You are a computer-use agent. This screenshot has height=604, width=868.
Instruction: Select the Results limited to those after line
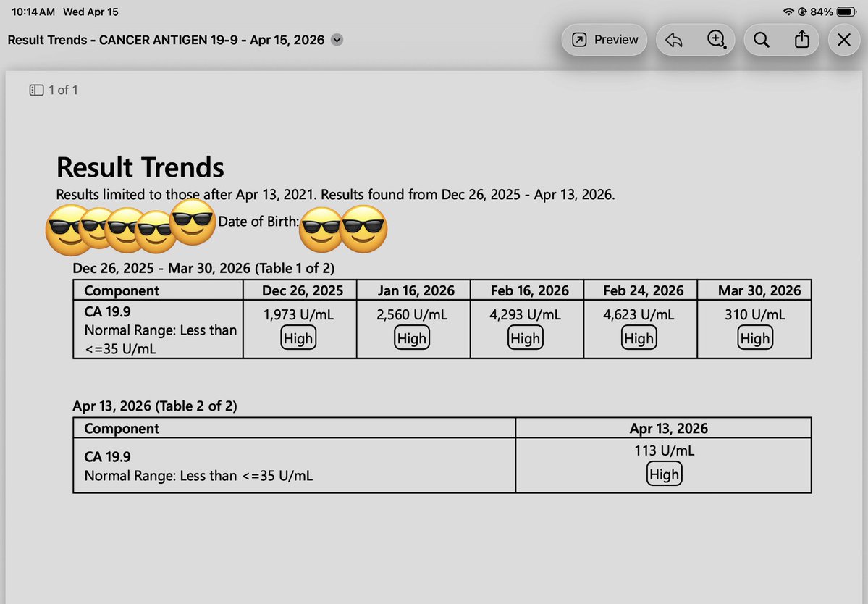coord(335,194)
